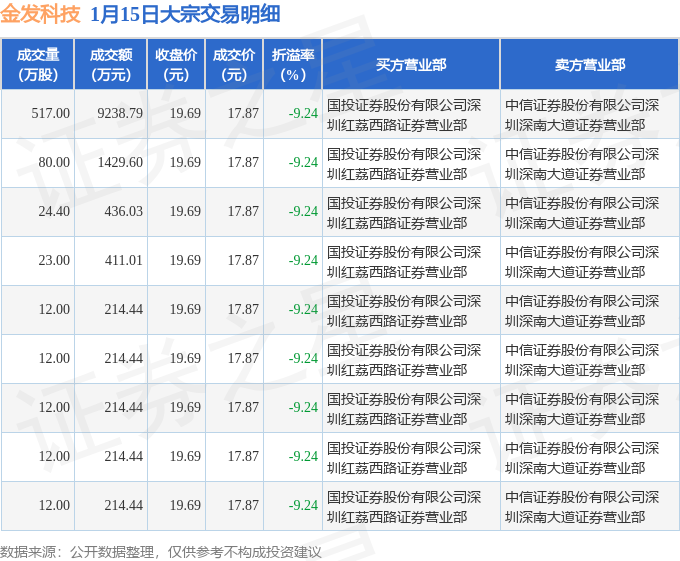
Task: Click the 数据来源 footer disclaimer text
Action: 160,552
